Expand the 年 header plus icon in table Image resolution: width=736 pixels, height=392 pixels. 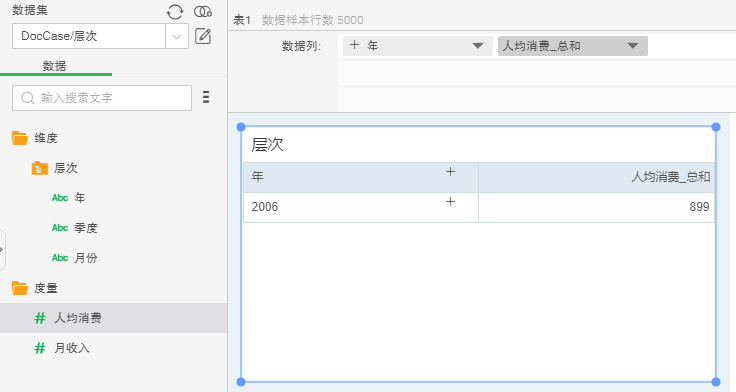point(450,172)
